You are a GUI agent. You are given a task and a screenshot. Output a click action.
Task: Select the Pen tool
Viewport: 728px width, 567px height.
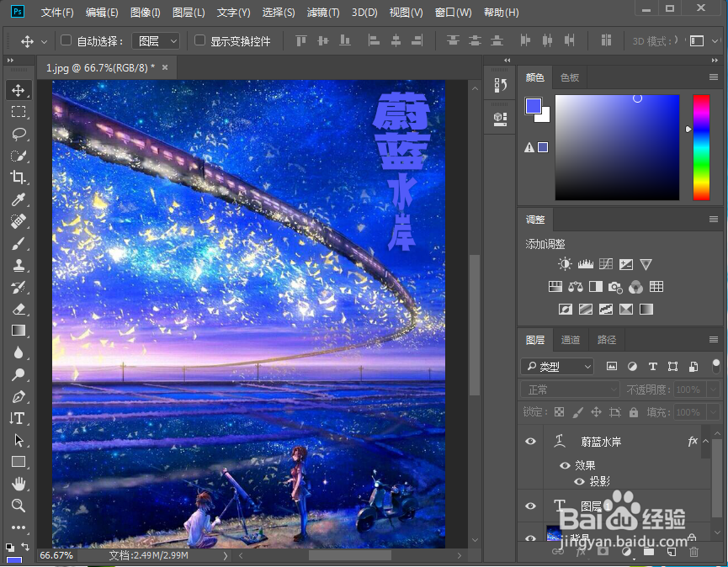click(19, 397)
